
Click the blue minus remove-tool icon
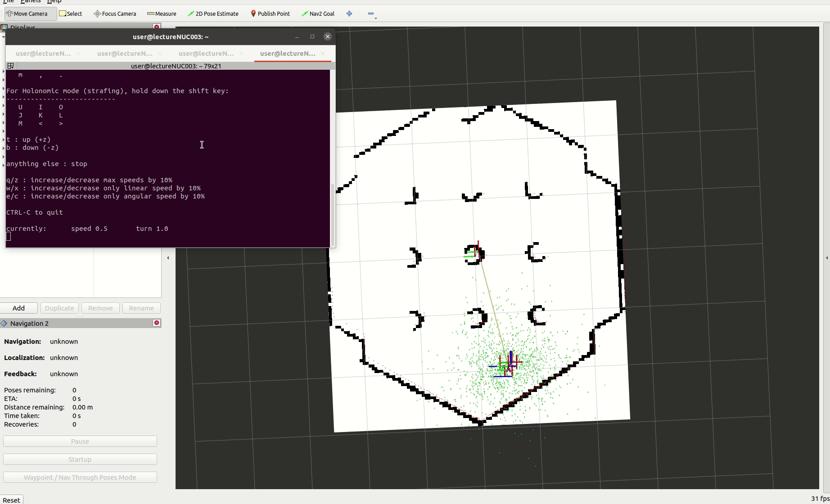tap(370, 13)
